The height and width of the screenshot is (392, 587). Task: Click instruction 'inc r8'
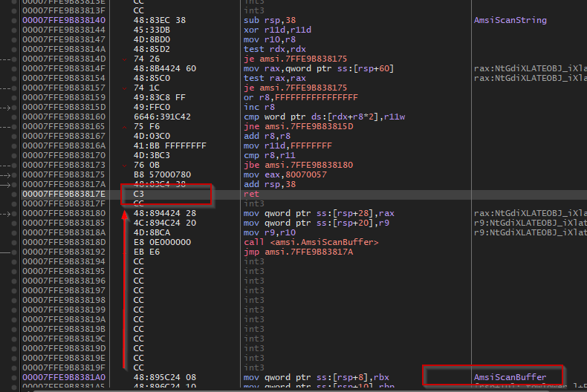[259, 108]
